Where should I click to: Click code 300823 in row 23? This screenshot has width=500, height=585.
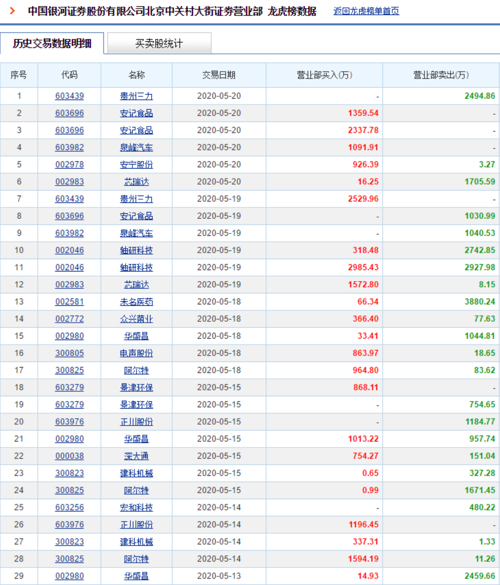(x=69, y=473)
